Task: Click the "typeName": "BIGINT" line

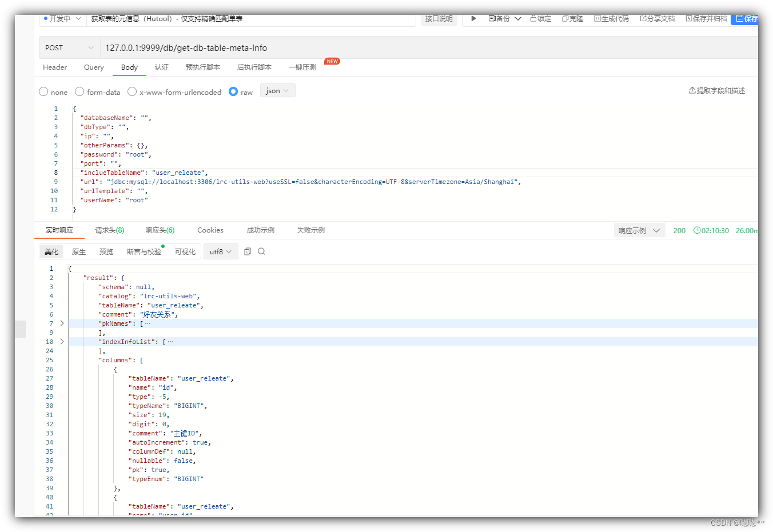Action: [168, 406]
